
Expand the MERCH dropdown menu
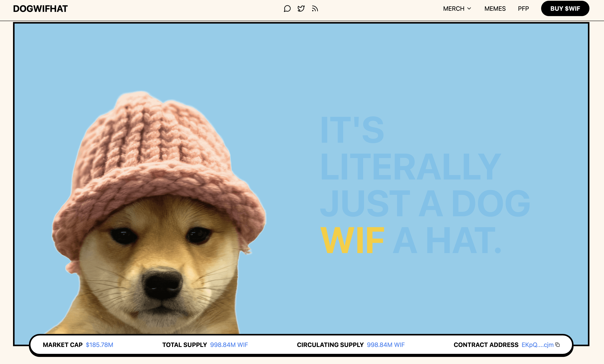tap(454, 9)
